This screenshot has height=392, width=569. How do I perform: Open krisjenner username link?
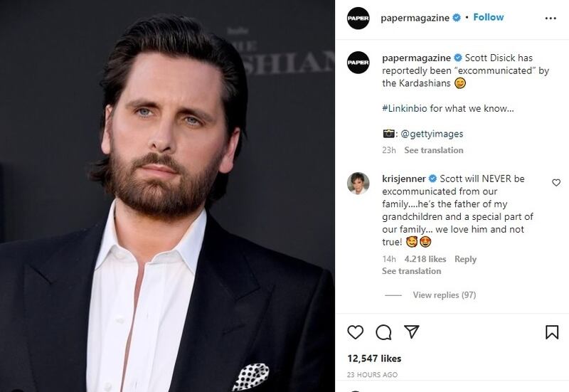click(404, 179)
